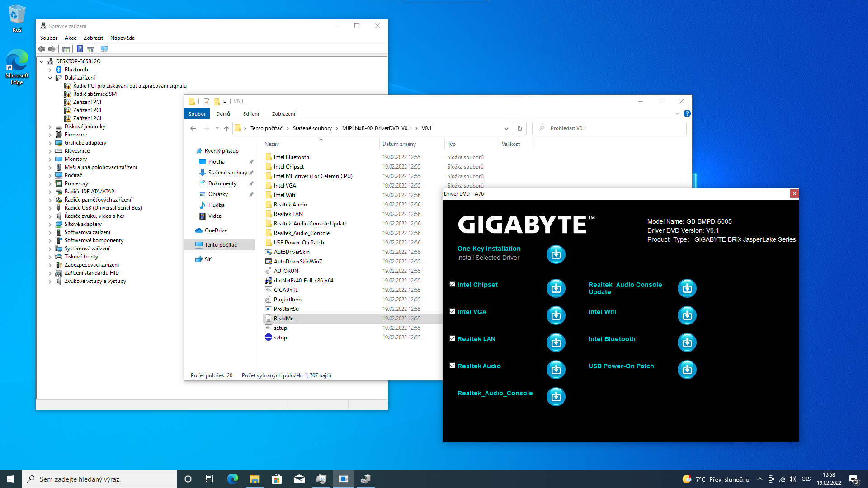868x488 pixels.
Task: Click the USB Power-On Patch install icon
Action: pos(687,370)
